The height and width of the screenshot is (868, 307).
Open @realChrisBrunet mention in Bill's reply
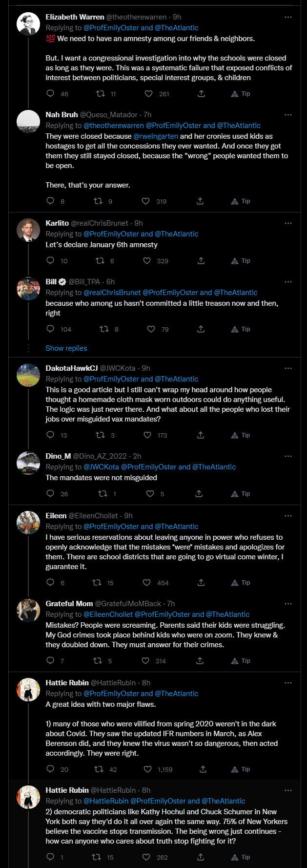[112, 293]
